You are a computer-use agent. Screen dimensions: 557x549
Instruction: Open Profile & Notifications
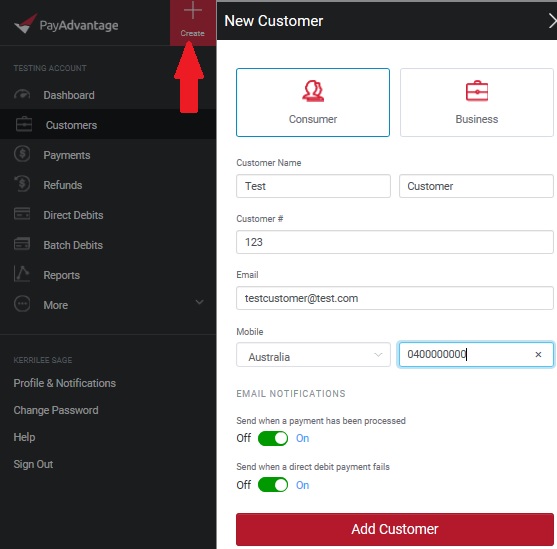click(x=65, y=383)
